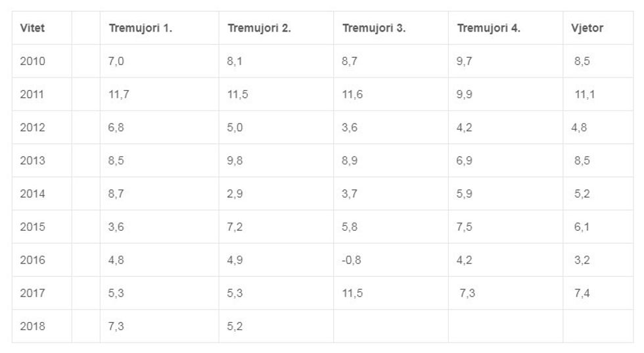Click the Tremujori 2. header cell
644x353 pixels.
[259, 28]
